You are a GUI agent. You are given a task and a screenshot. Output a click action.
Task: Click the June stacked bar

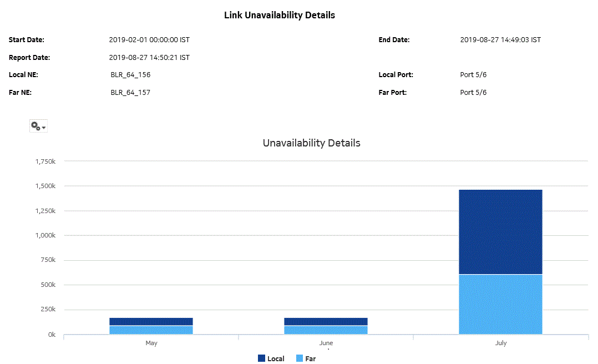326,325
